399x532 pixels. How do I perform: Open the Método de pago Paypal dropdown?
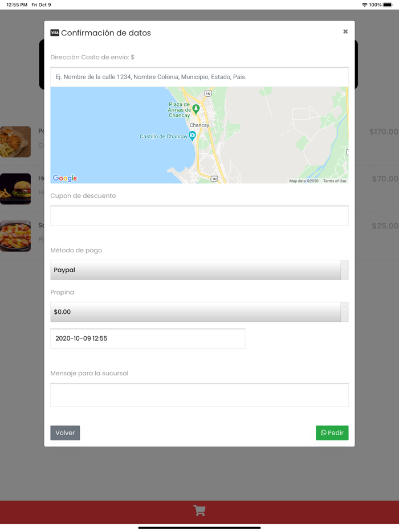(x=199, y=270)
